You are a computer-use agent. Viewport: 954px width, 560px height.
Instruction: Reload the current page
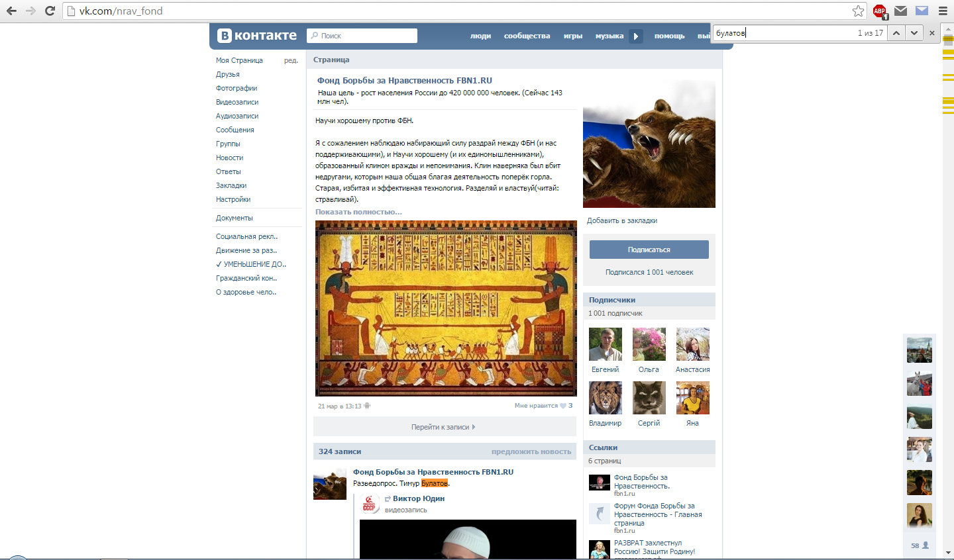click(x=50, y=11)
